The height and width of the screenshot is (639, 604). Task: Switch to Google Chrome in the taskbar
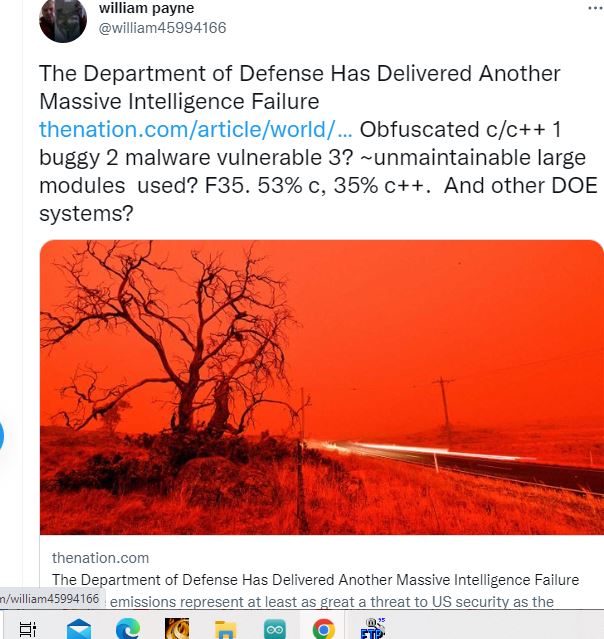click(324, 629)
